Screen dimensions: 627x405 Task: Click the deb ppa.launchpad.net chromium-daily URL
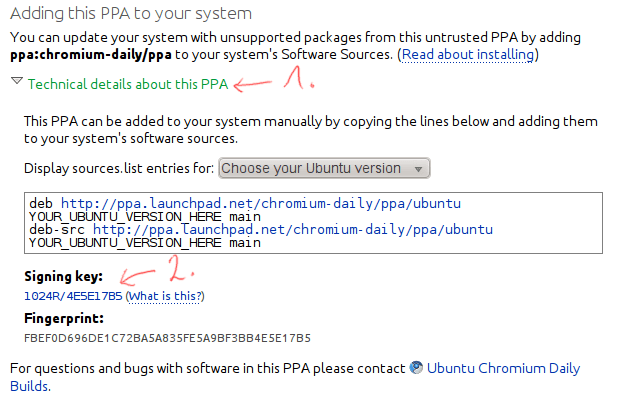[261, 203]
